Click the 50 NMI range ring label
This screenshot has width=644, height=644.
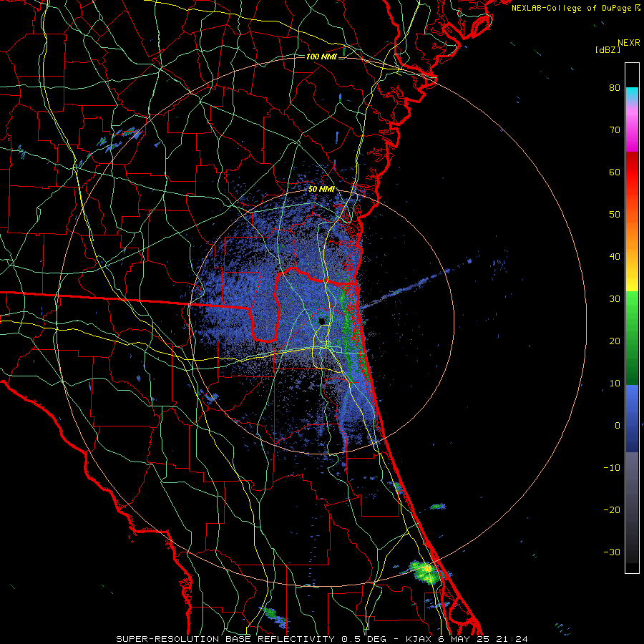tap(321, 190)
